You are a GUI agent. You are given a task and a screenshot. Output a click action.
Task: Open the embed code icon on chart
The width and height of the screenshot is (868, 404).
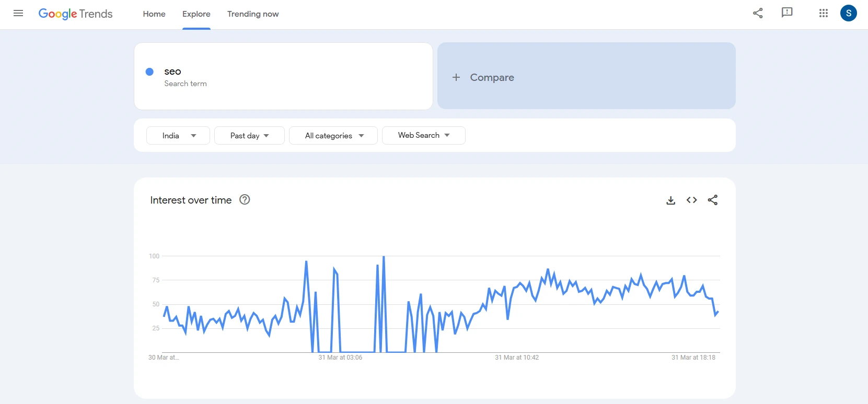point(692,200)
